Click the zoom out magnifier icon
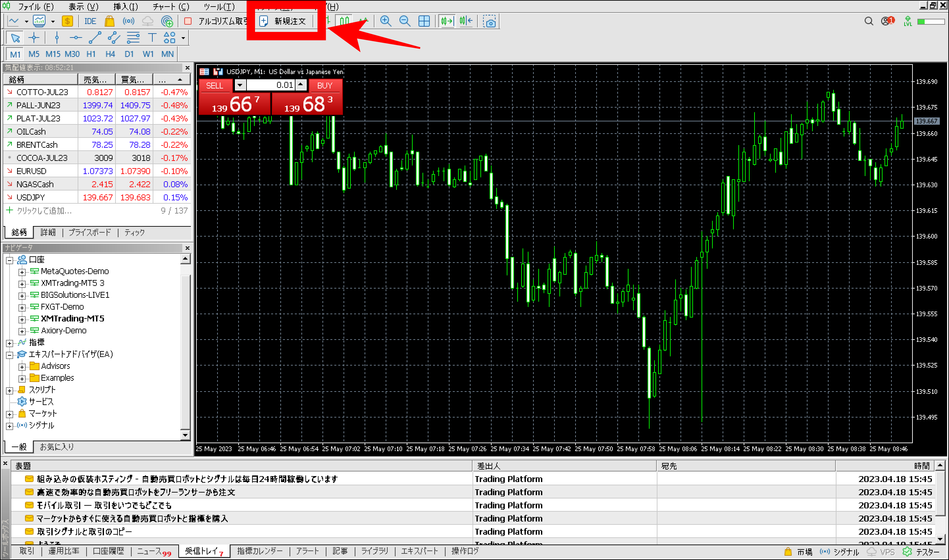 pyautogui.click(x=404, y=21)
